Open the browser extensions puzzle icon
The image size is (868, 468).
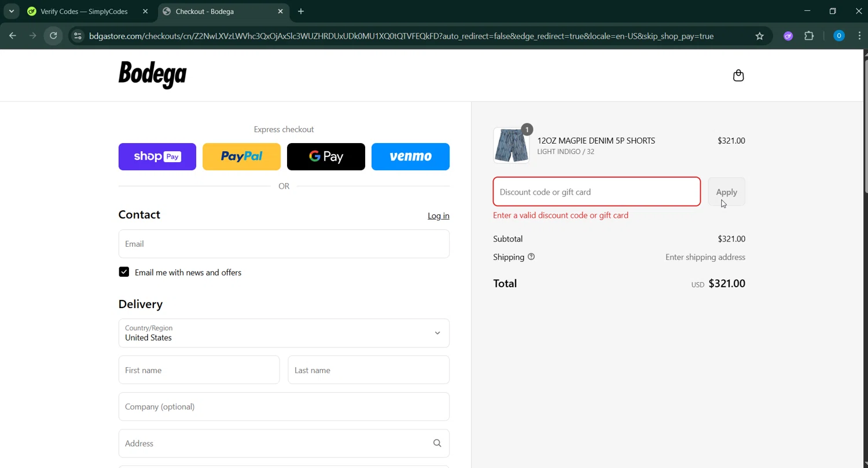click(x=809, y=36)
